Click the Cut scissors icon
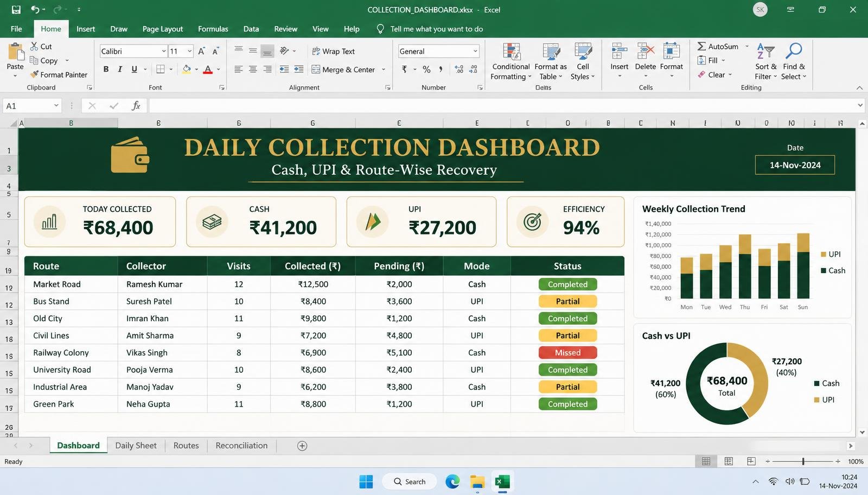 (x=34, y=46)
